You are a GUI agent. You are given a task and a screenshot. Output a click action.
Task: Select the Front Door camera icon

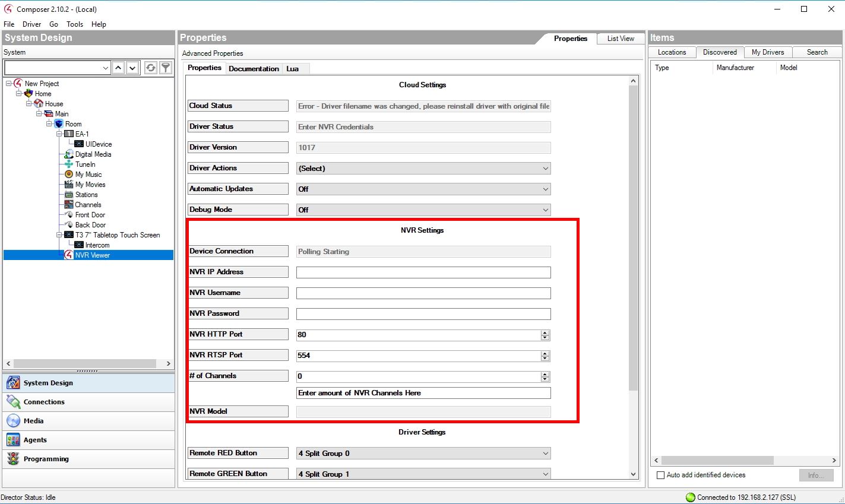(69, 215)
